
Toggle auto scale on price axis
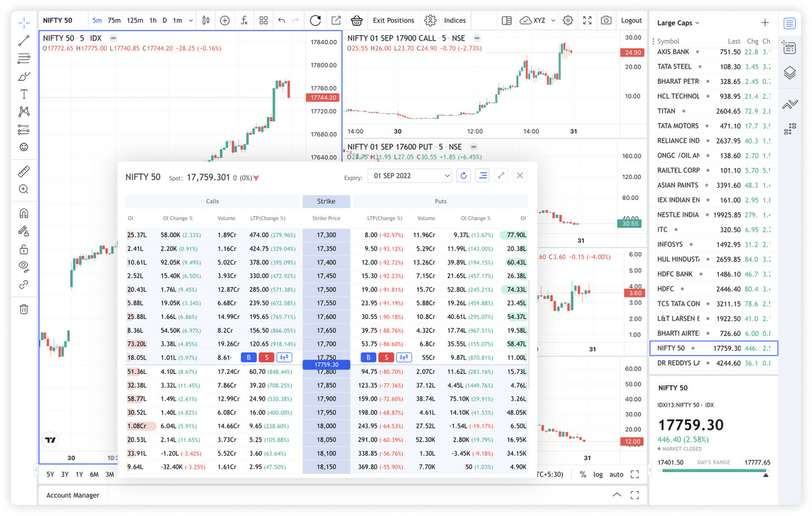(x=616, y=475)
